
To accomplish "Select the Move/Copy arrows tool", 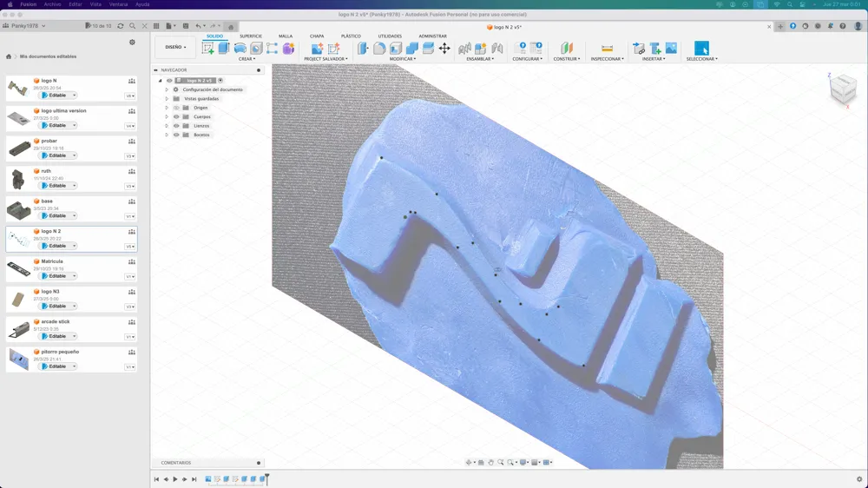I will (444, 48).
